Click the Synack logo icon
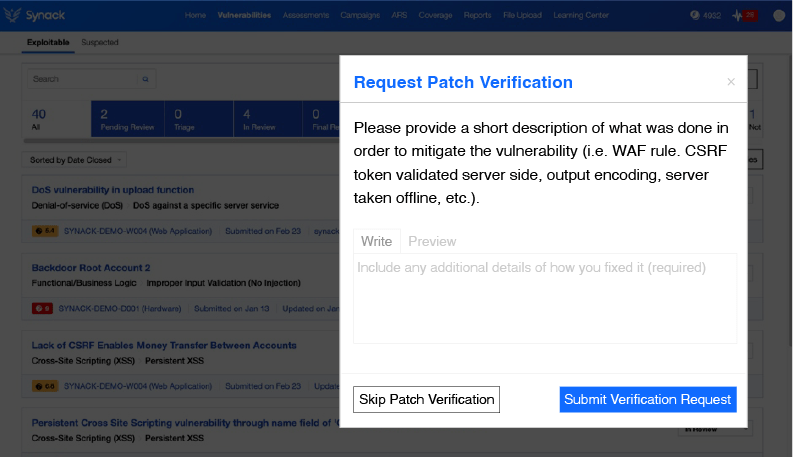The image size is (793, 457). click(12, 15)
